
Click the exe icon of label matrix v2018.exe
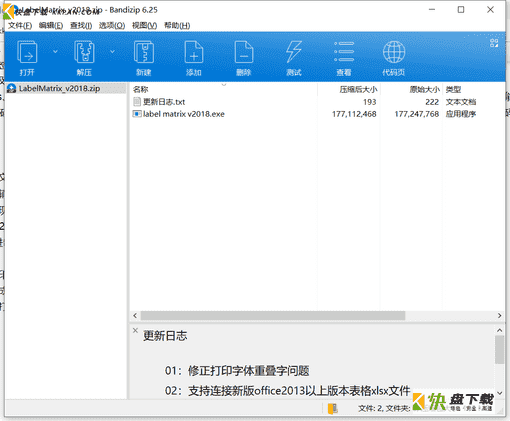137,114
